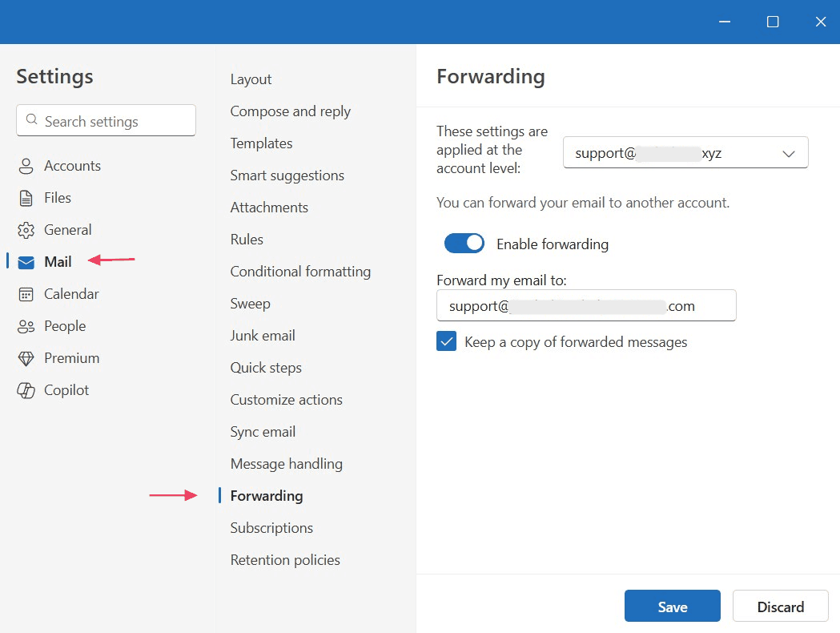The image size is (840, 633).
Task: Select the Mail envelope icon
Action: click(x=25, y=261)
